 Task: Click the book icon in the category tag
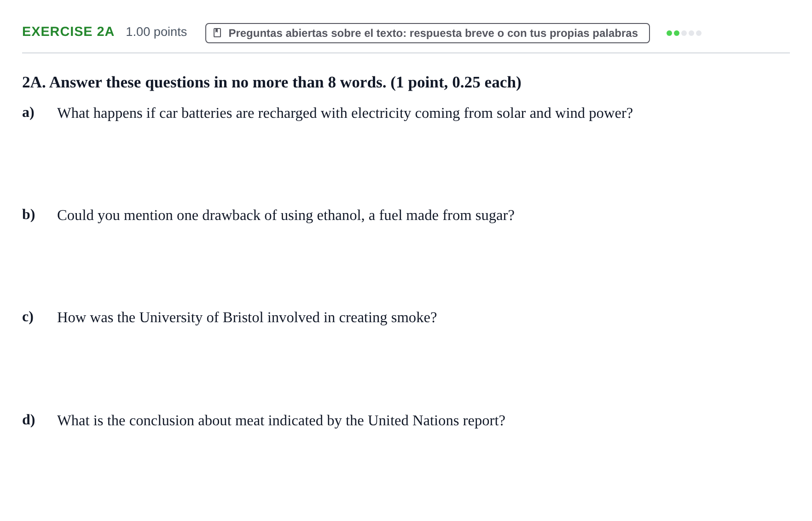(x=217, y=33)
